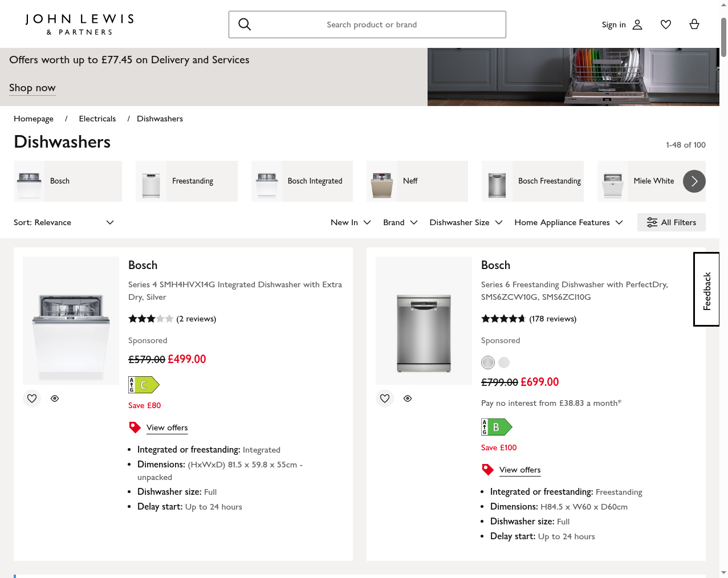Click the (178 reviews) star rating
The height and width of the screenshot is (578, 728).
click(529, 319)
